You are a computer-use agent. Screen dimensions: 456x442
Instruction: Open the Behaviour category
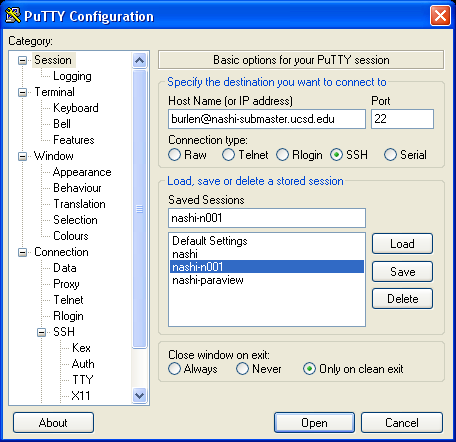[77, 188]
